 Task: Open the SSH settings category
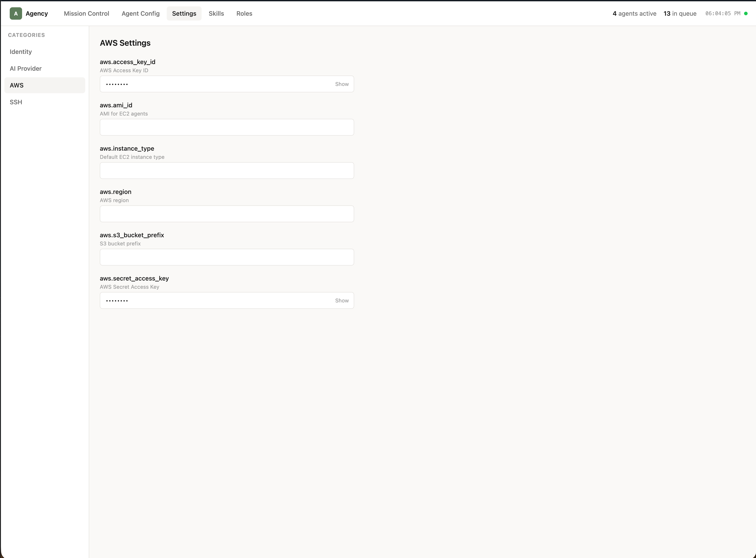pos(16,102)
